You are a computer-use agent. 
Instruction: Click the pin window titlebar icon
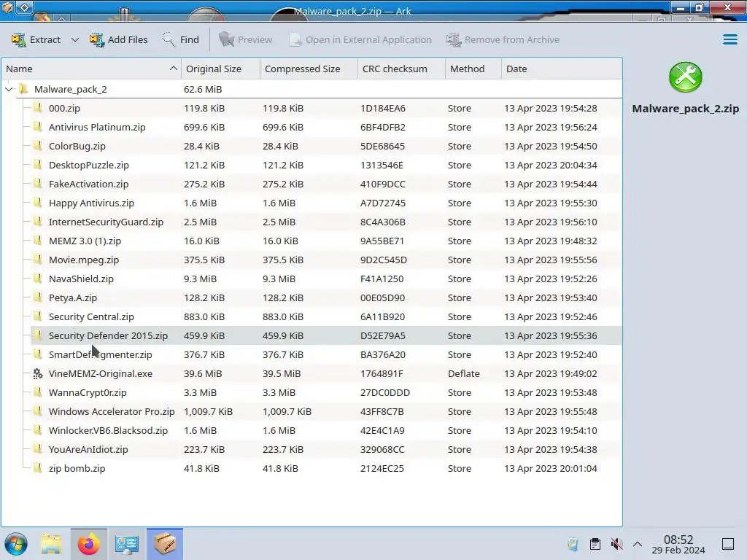click(x=24, y=7)
